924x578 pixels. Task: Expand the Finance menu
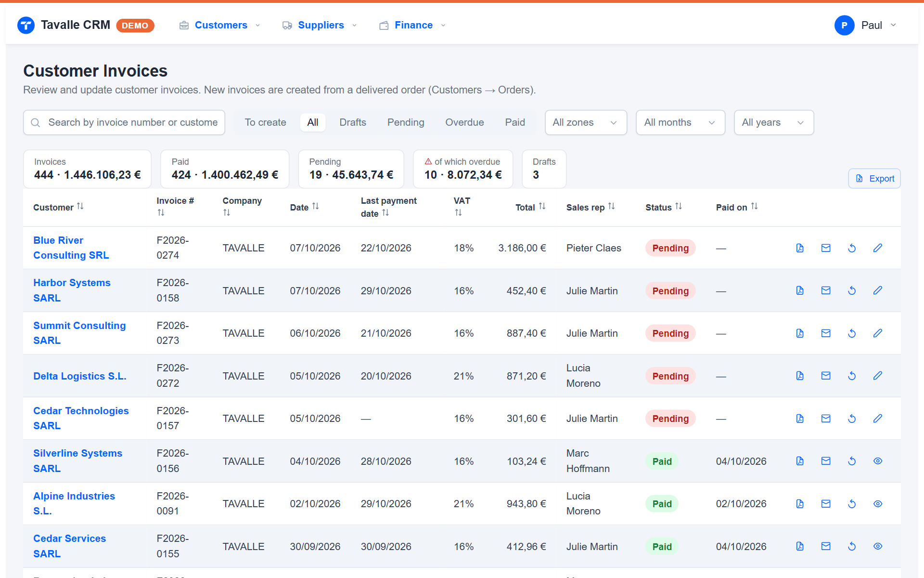413,25
